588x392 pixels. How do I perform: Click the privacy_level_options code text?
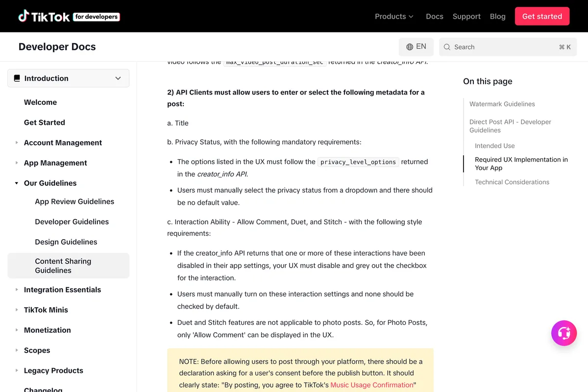point(358,162)
